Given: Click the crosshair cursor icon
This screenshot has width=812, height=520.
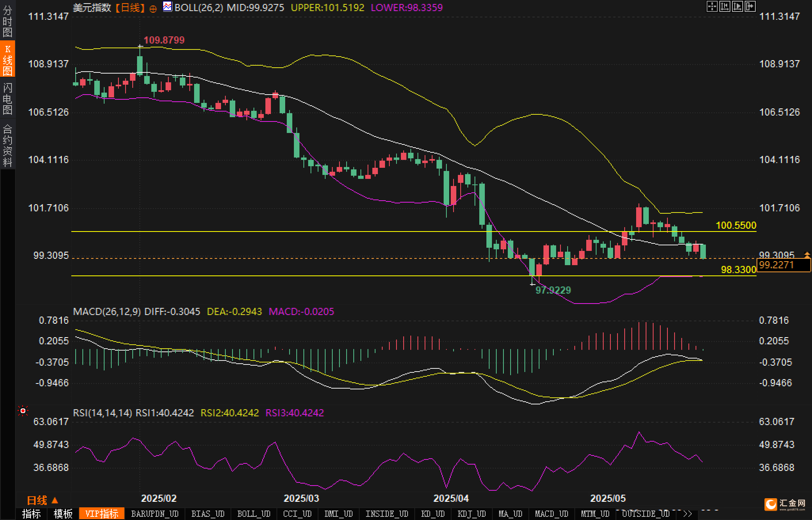Looking at the screenshot, I should coord(712,6).
